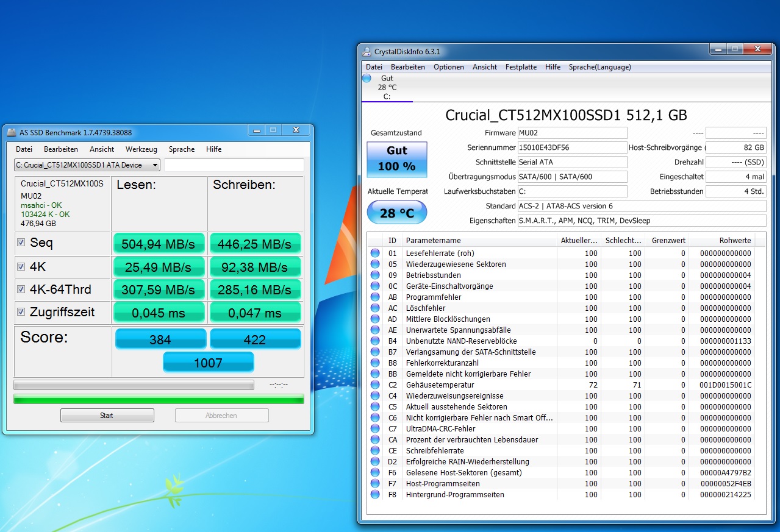The width and height of the screenshot is (780, 532).
Task: Click status orb for Geräte-Einschaltvorgänge row
Action: pos(375,286)
